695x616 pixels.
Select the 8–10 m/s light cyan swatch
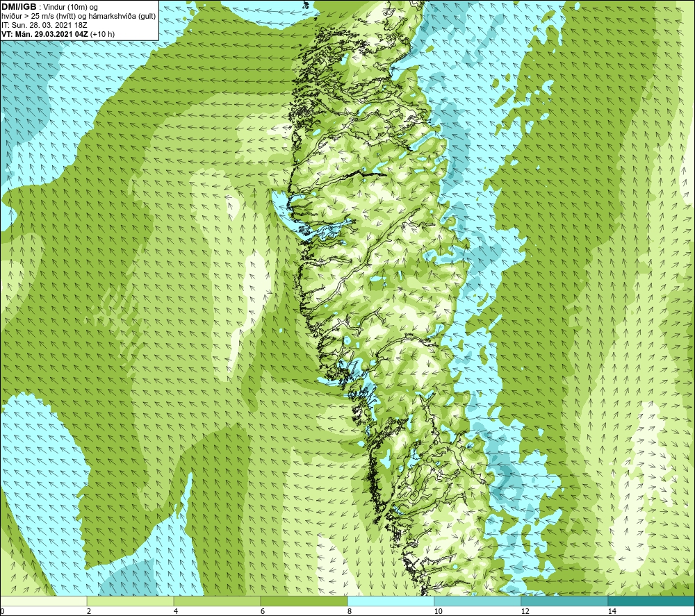(391, 601)
